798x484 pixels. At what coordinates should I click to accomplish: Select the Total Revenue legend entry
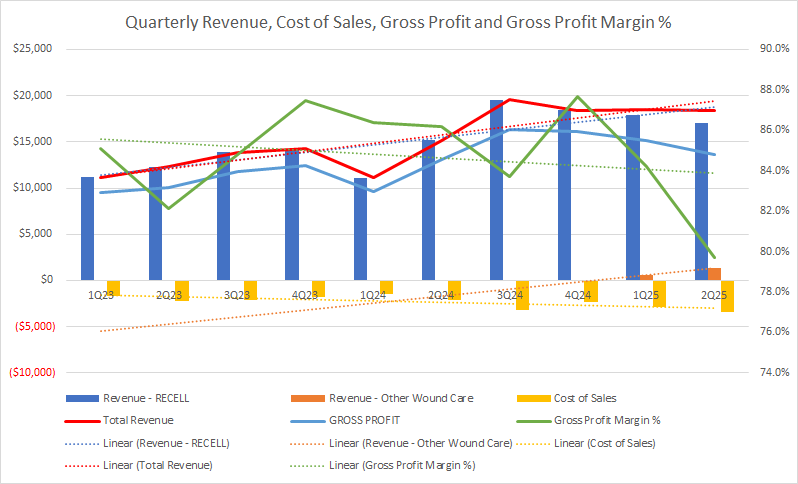(139, 420)
